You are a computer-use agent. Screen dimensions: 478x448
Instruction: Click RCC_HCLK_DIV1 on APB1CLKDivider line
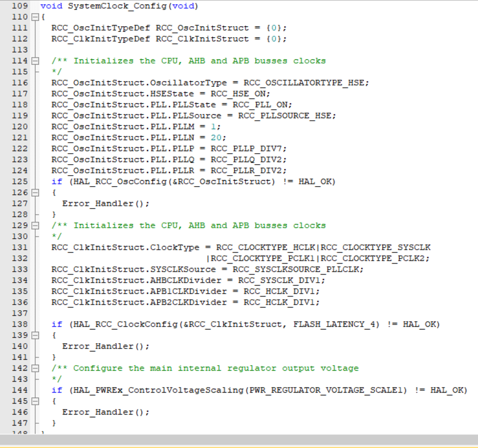click(279, 291)
